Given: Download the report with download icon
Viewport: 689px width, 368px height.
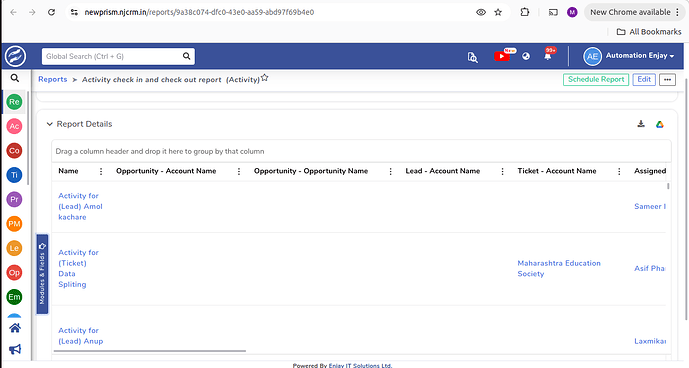Looking at the screenshot, I should pos(641,124).
